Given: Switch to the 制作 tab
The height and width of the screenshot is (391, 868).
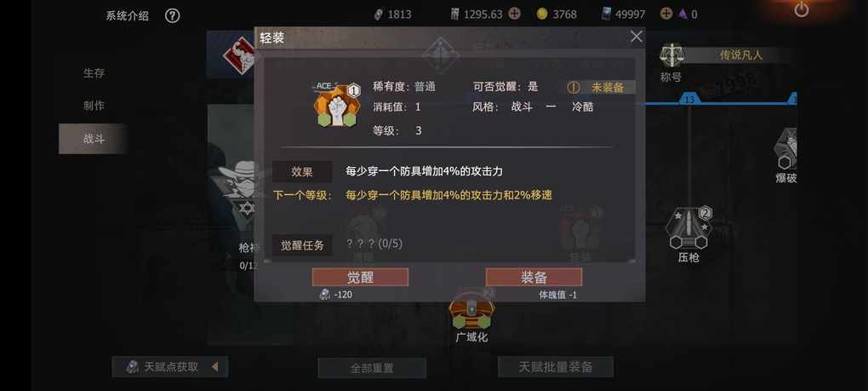Looking at the screenshot, I should [x=94, y=106].
